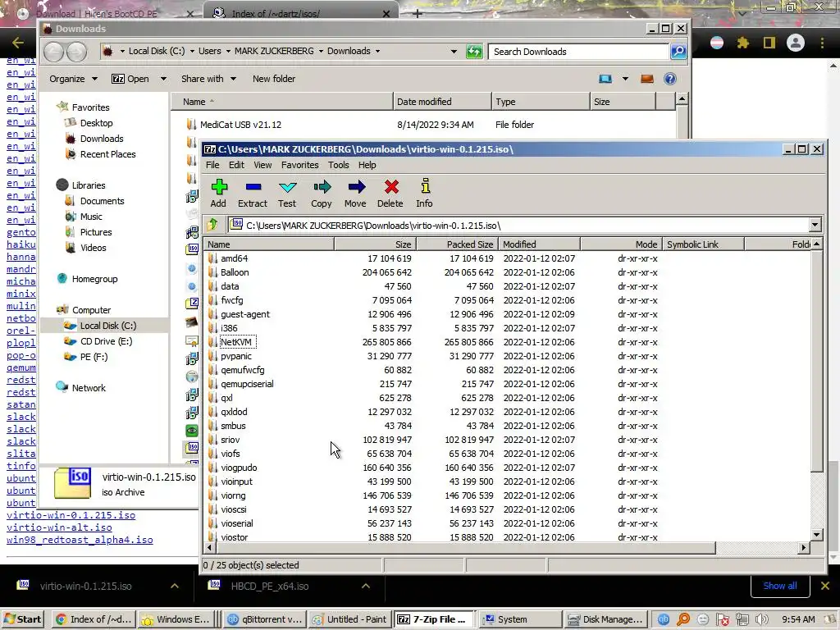Open the win98_redtoast_alpha4.iso link
This screenshot has width=840, height=630.
tap(80, 540)
